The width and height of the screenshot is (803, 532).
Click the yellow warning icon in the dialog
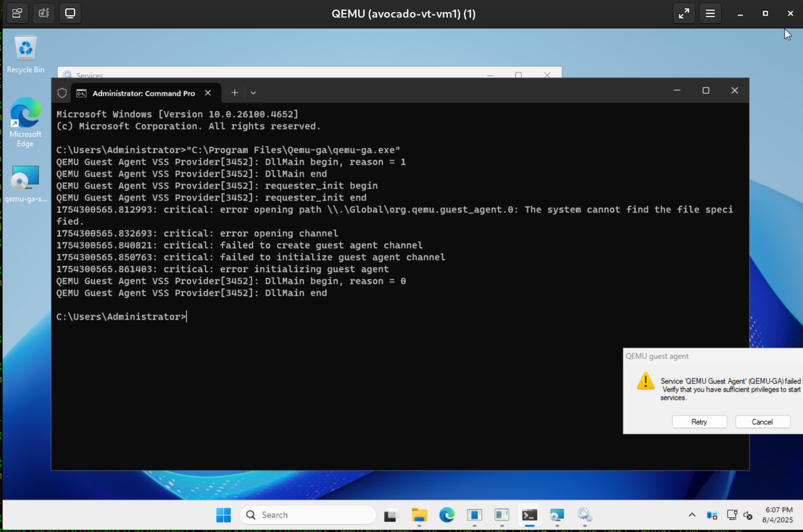[x=646, y=381]
